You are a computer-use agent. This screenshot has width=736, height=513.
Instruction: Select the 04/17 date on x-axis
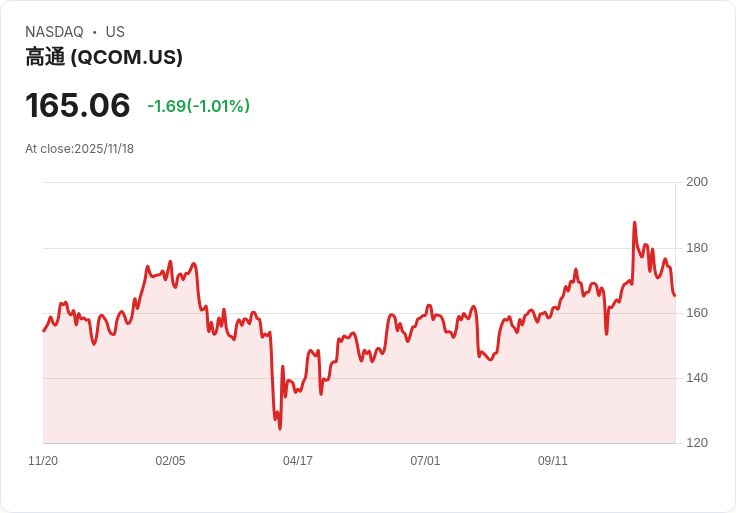coord(298,461)
